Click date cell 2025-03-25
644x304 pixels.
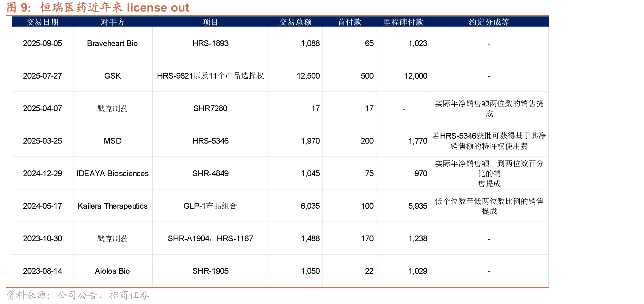[x=42, y=141]
